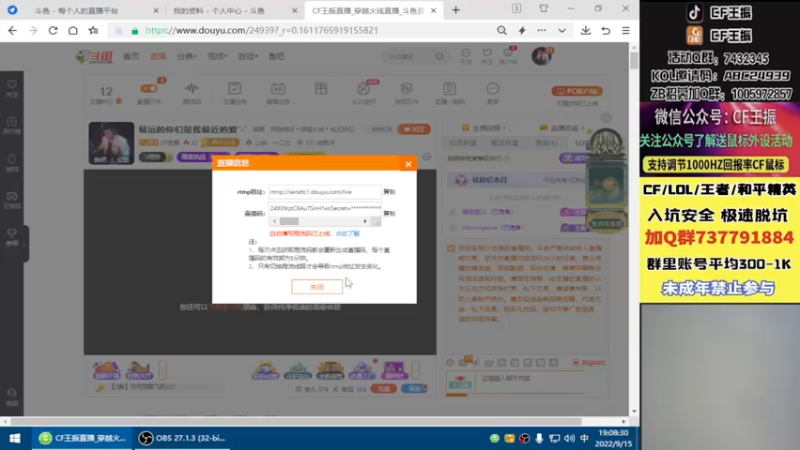Viewport: 800px width, 450px height.
Task: Expand the 游戏 dropdown in navigation
Action: (x=248, y=56)
